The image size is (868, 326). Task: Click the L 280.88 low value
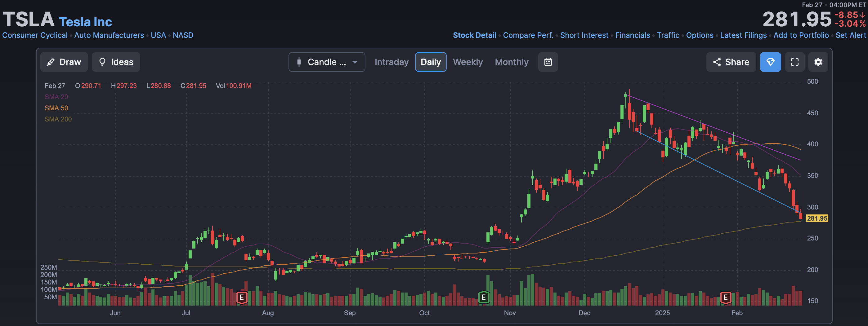click(x=159, y=86)
